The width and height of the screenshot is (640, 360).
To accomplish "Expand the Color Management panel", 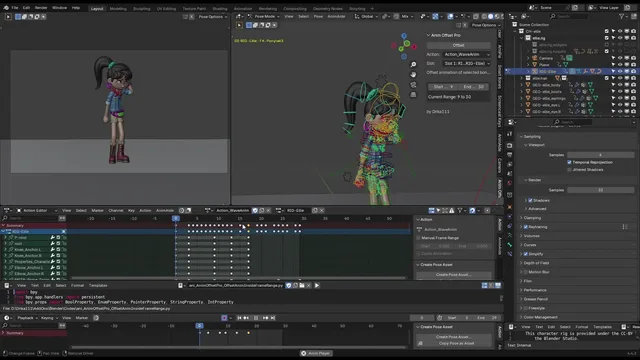I will coord(539,318).
